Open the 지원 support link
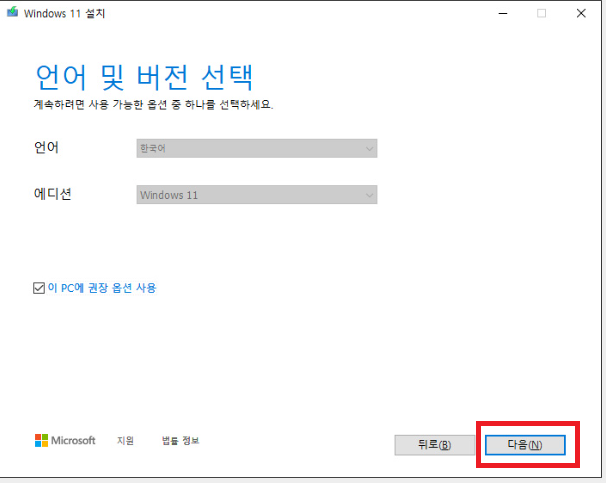Image resolution: width=606 pixels, height=483 pixels. (x=125, y=440)
